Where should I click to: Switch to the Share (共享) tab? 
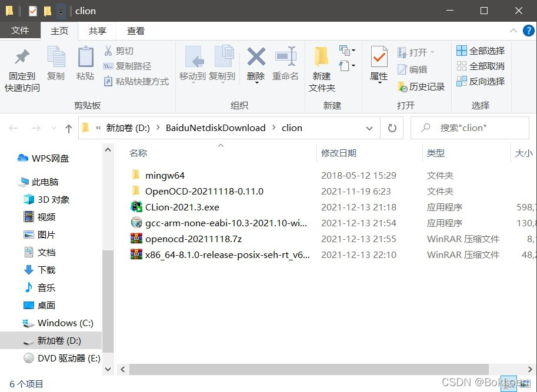click(x=98, y=31)
